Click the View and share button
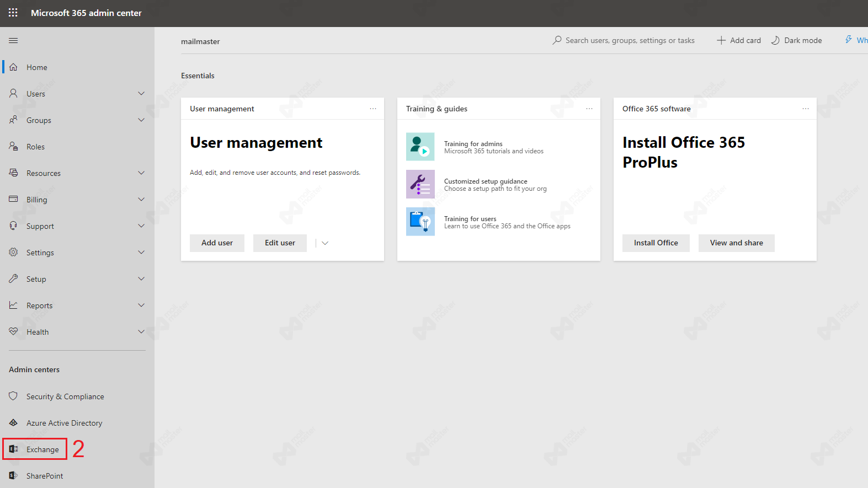Image resolution: width=868 pixels, height=488 pixels. [x=737, y=243]
